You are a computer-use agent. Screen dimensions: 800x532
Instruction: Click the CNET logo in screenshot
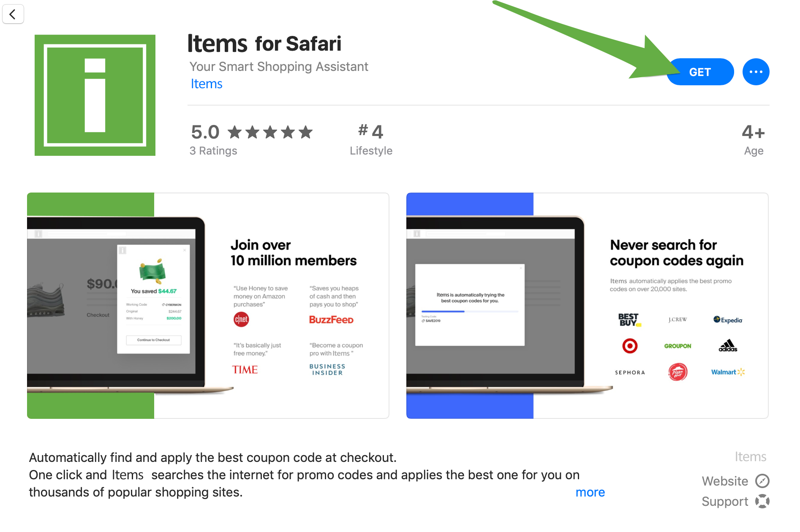(241, 319)
